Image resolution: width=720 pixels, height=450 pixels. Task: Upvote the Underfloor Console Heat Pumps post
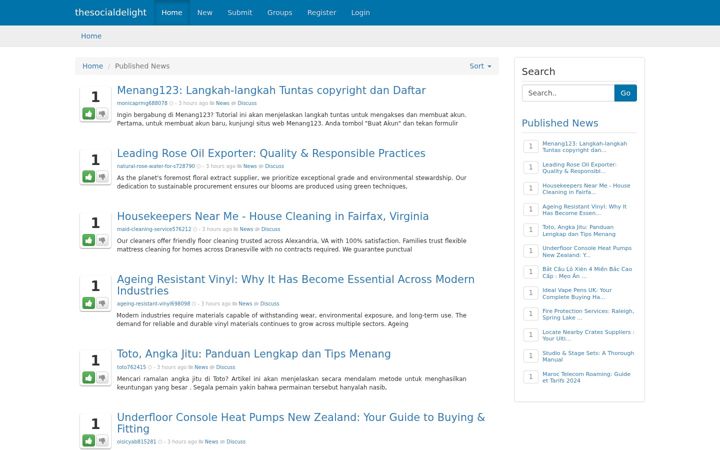(89, 440)
